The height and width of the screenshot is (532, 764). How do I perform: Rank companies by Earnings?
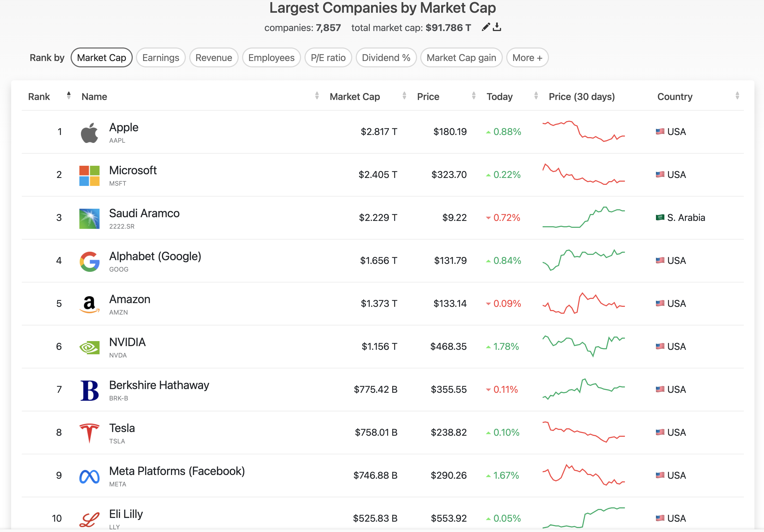pos(161,58)
